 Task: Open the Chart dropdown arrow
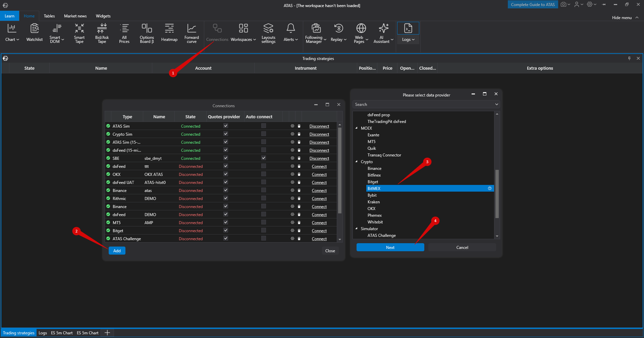click(x=18, y=40)
